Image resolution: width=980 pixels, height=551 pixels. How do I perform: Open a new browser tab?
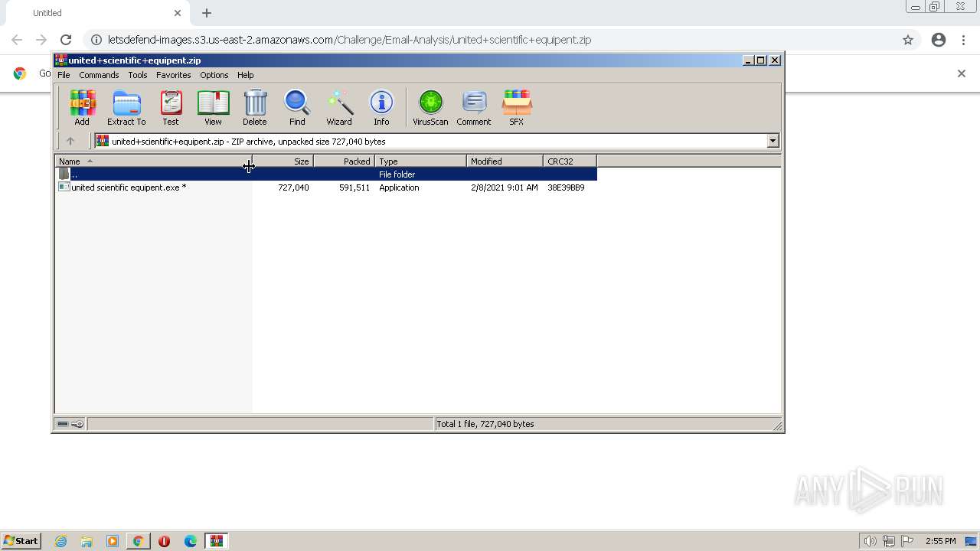click(207, 13)
